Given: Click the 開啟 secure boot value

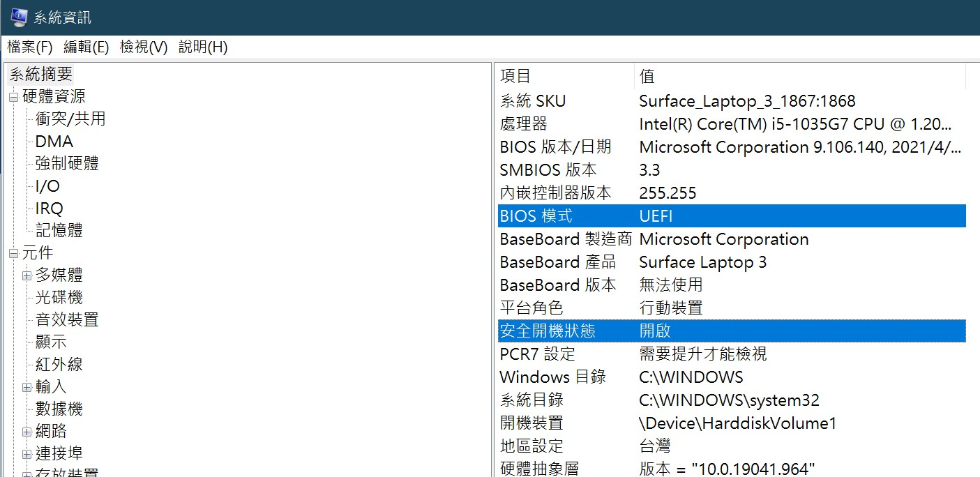Looking at the screenshot, I should pos(655,331).
